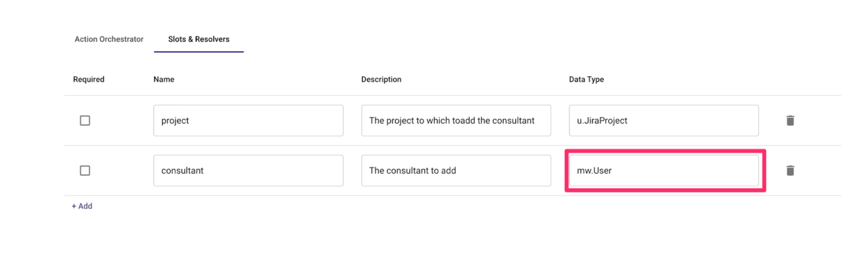Click the Required column header
This screenshot has width=868, height=254.
point(89,79)
